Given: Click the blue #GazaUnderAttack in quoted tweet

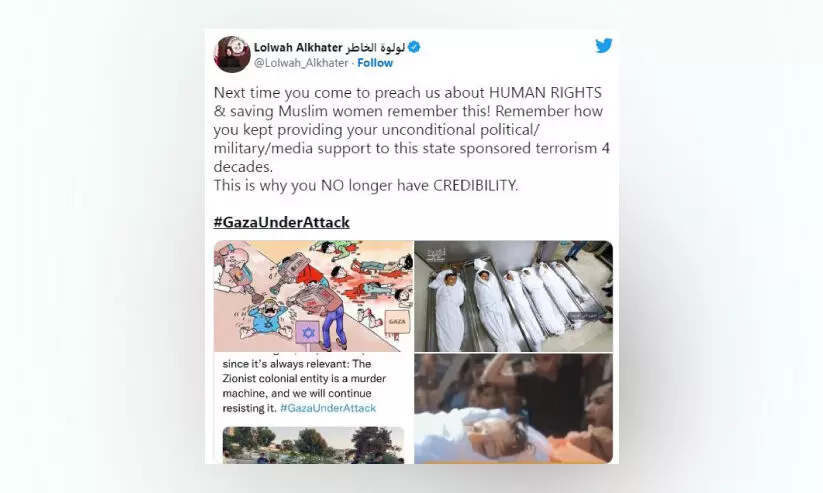Looking at the screenshot, I should tap(328, 408).
